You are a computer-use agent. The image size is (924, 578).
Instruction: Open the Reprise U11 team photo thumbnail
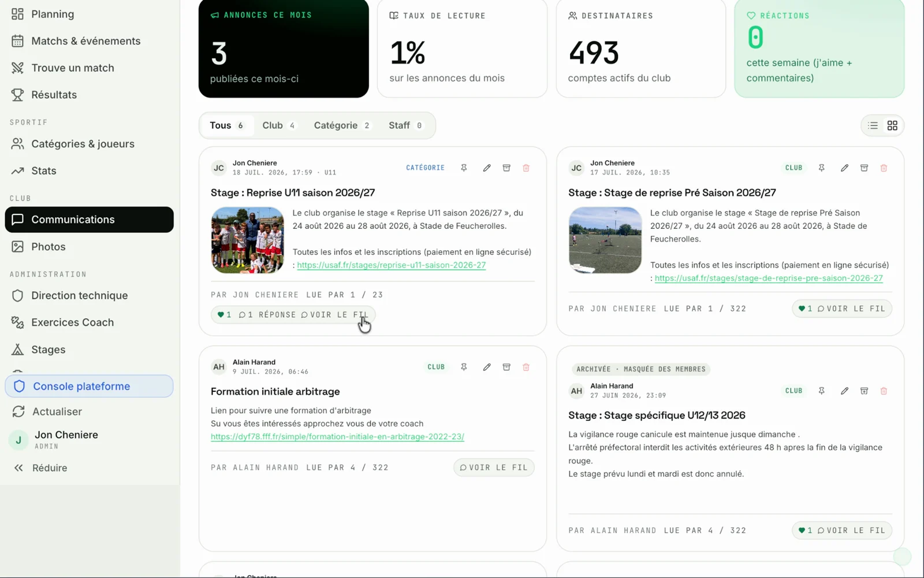point(248,240)
